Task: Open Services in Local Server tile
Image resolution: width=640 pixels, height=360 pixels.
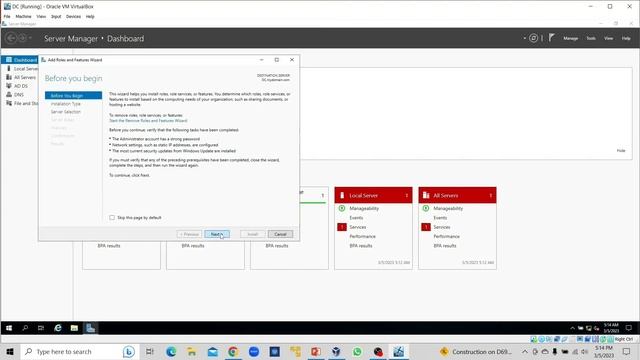Action: click(358, 227)
